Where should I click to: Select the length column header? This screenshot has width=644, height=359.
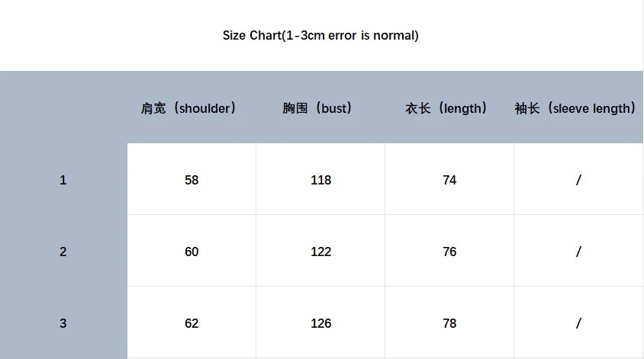point(446,108)
